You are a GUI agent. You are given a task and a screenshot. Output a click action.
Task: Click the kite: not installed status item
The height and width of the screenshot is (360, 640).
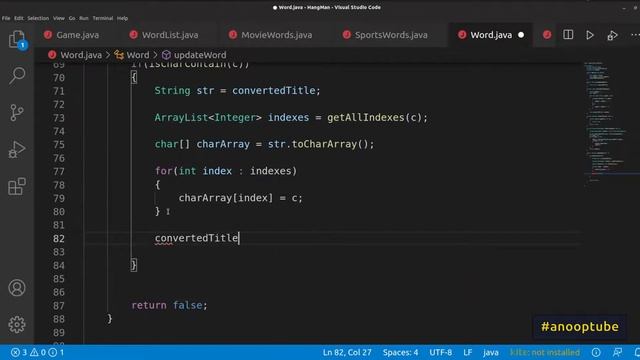544,352
